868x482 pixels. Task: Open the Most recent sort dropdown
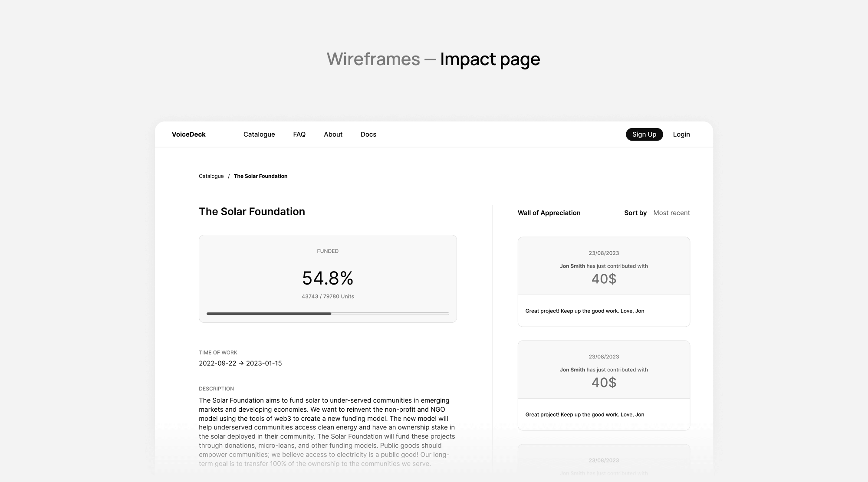coord(671,213)
